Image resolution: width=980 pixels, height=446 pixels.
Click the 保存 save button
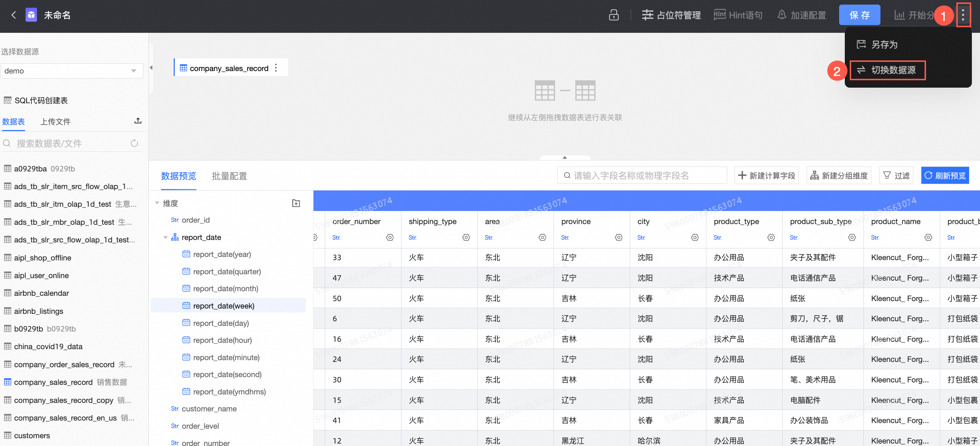coord(859,15)
